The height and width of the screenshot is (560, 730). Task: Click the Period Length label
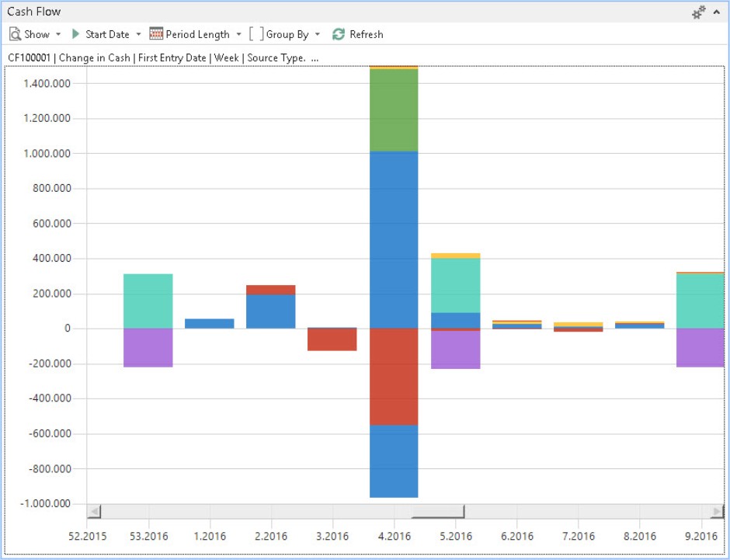click(x=197, y=34)
